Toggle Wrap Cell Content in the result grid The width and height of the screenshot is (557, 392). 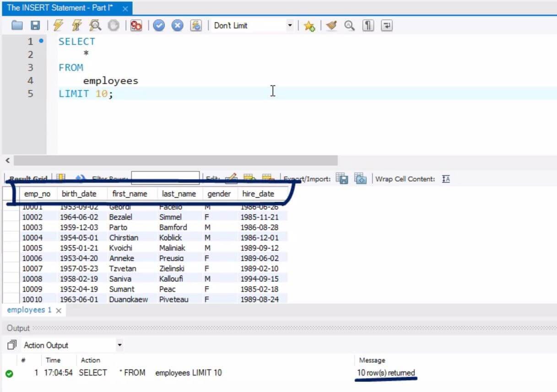point(445,178)
